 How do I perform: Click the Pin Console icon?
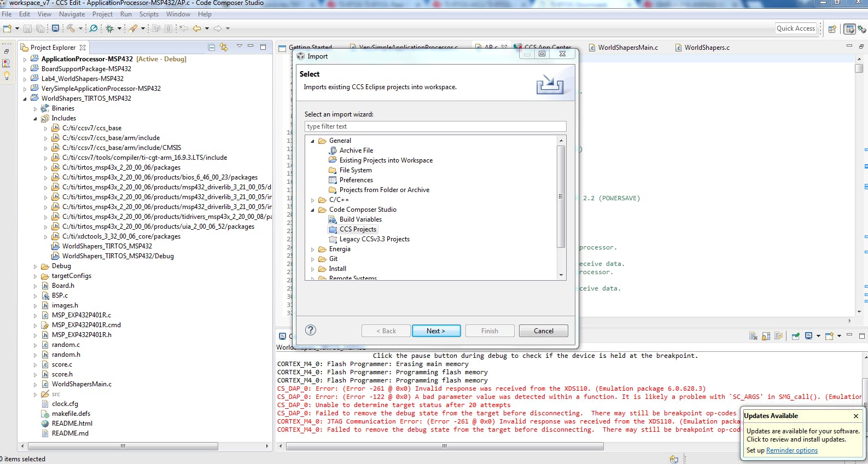(796, 336)
